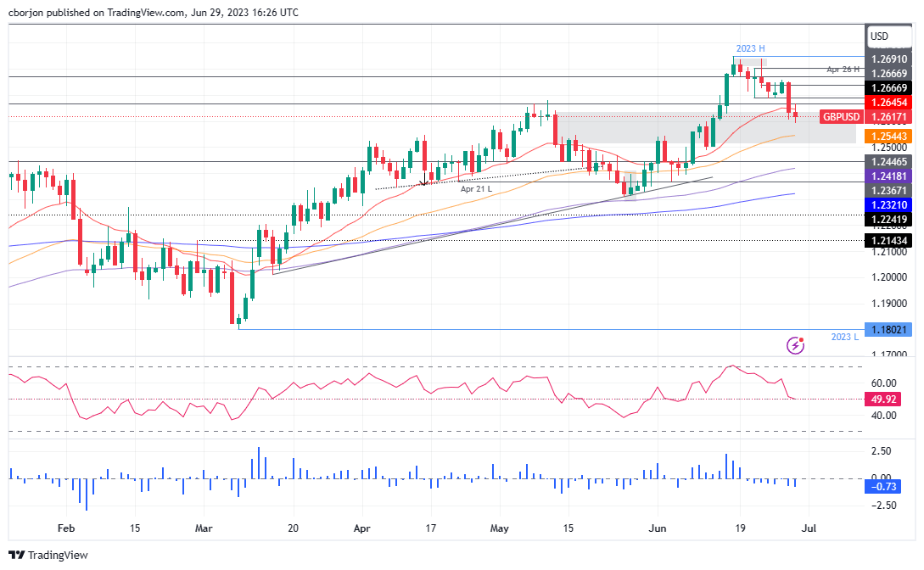Click the red 1.26454 price tag
The image size is (924, 570).
(888, 102)
